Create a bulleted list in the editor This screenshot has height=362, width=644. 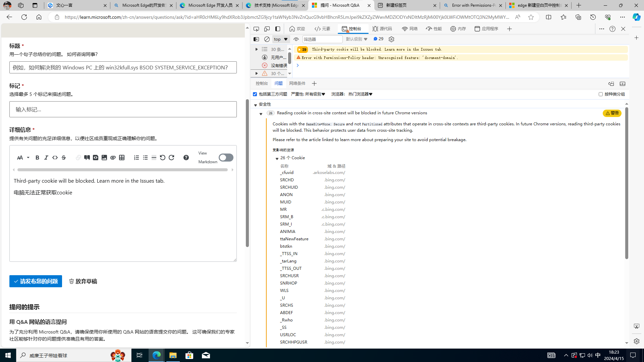click(145, 158)
